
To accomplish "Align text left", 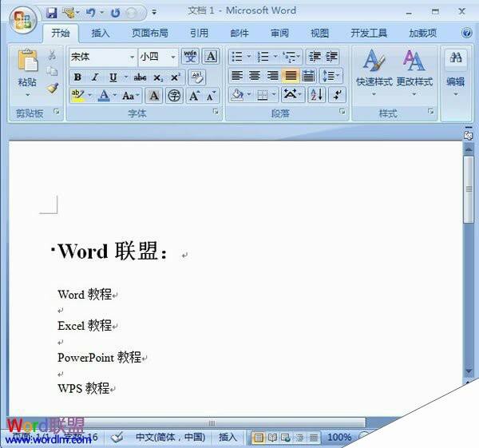I will point(237,75).
